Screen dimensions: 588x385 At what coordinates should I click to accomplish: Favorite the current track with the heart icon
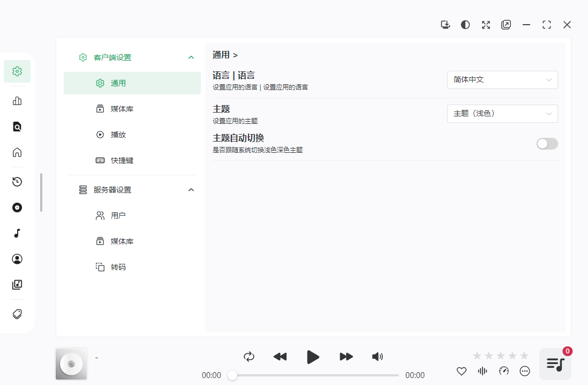click(x=461, y=371)
